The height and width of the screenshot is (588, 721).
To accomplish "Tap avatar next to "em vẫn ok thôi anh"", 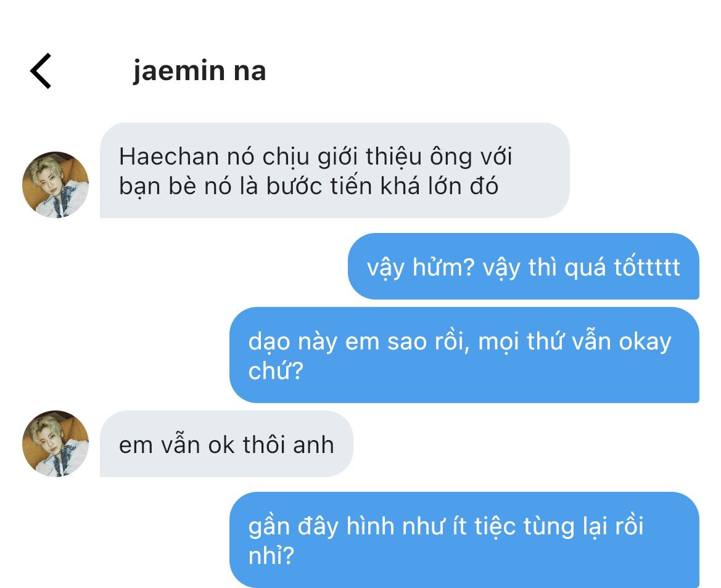I will coord(56,443).
